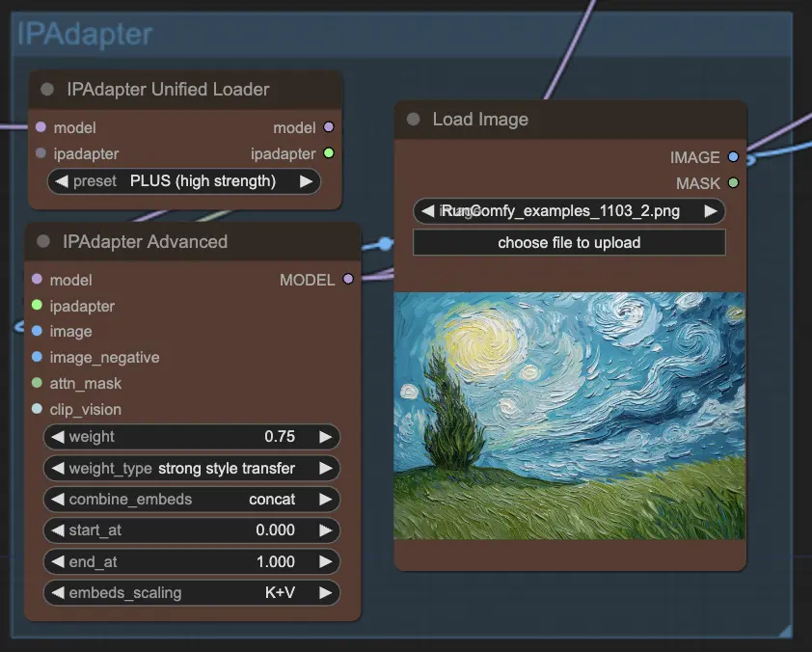Viewport: 812px width, 652px height.
Task: Click ipadapter input socket on Unified Loader
Action: [x=41, y=152]
